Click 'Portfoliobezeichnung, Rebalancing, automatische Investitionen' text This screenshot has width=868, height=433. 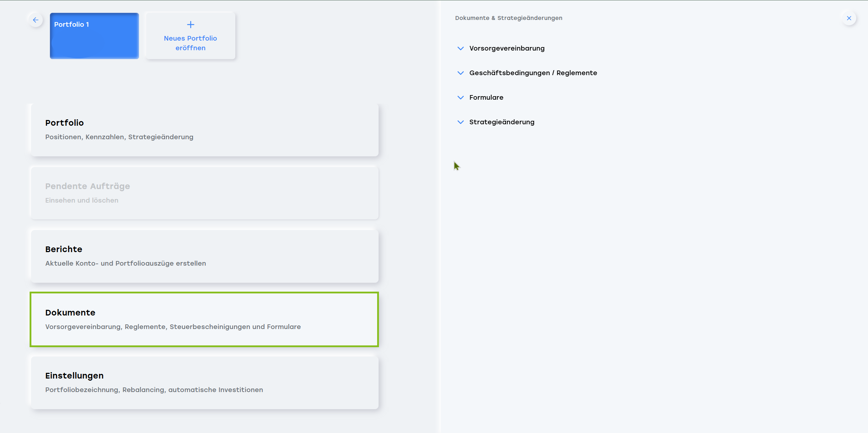point(154,390)
